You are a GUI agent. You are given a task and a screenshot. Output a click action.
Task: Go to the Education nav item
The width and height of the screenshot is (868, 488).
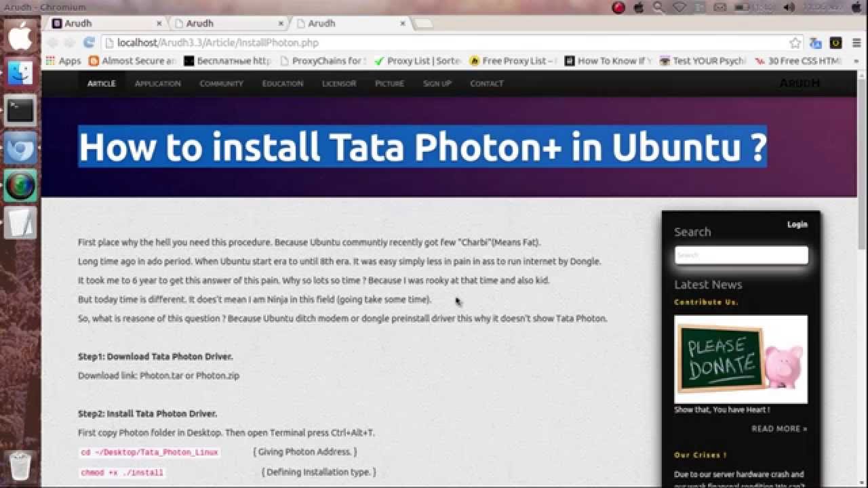click(283, 83)
